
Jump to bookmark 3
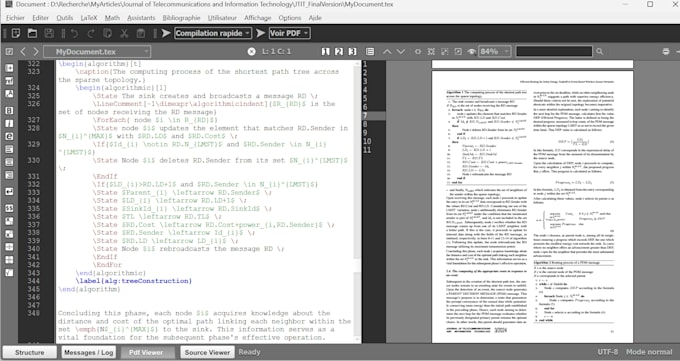353,52
